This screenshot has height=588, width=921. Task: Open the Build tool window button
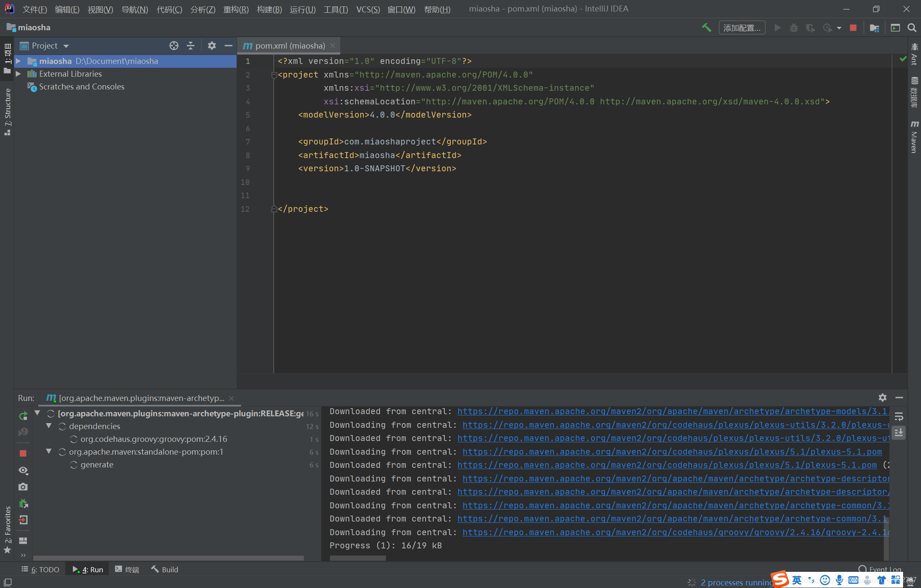tap(165, 570)
